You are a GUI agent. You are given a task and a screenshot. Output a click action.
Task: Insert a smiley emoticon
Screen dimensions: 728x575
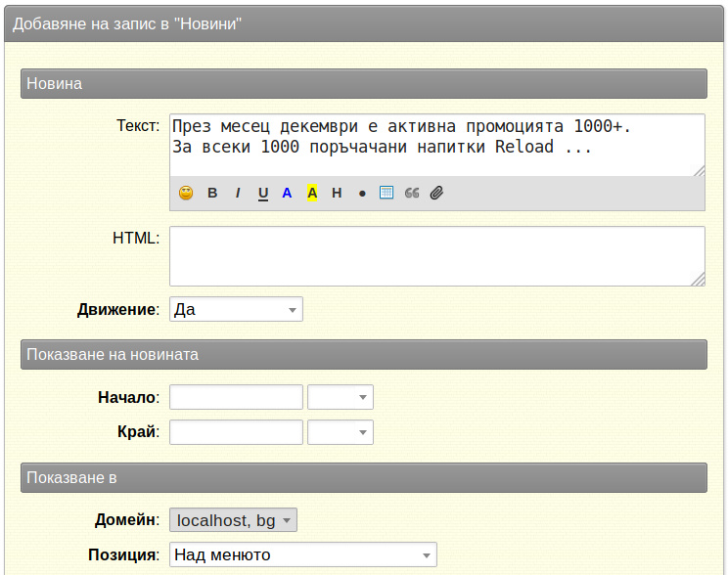click(x=186, y=193)
